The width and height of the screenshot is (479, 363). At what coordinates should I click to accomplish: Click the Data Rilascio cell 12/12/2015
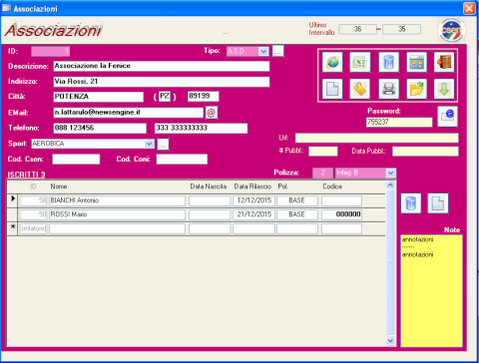click(x=254, y=201)
